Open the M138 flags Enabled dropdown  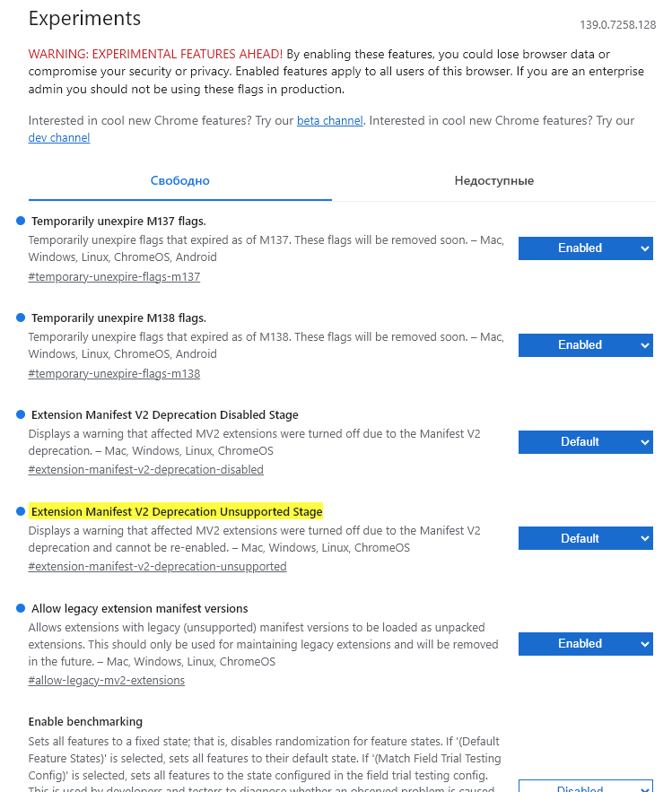click(x=585, y=345)
